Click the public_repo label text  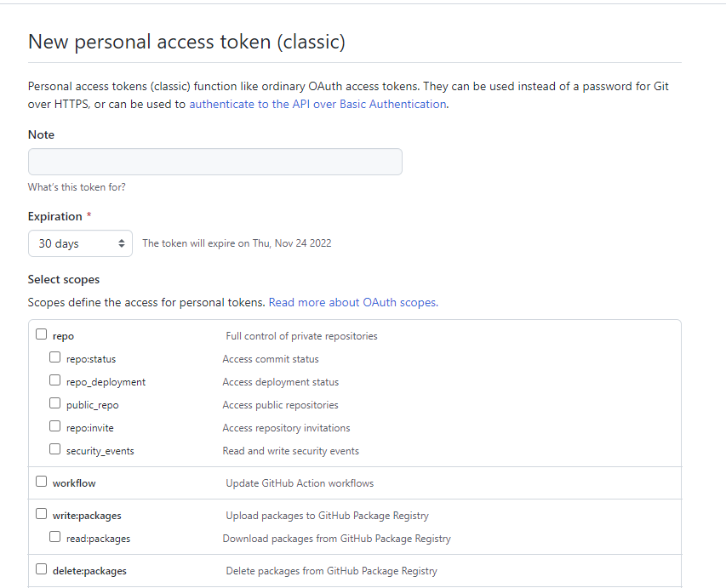pos(93,405)
